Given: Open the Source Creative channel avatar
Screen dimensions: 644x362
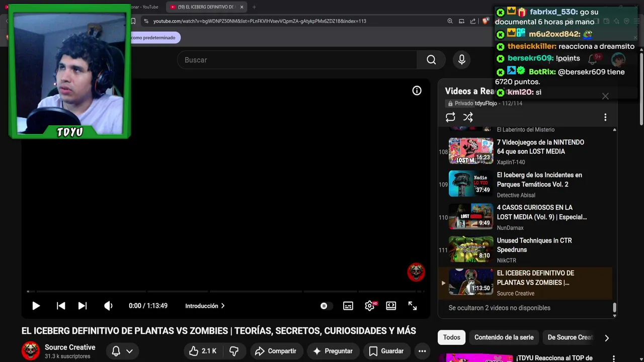Looking at the screenshot, I should [30, 351].
